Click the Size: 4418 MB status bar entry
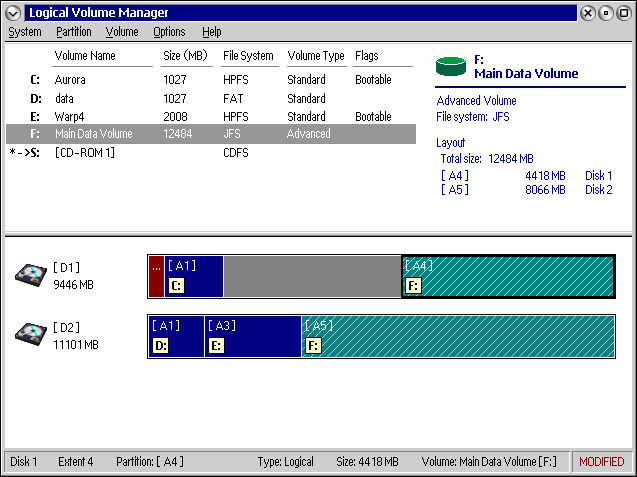The image size is (637, 477). 367,462
